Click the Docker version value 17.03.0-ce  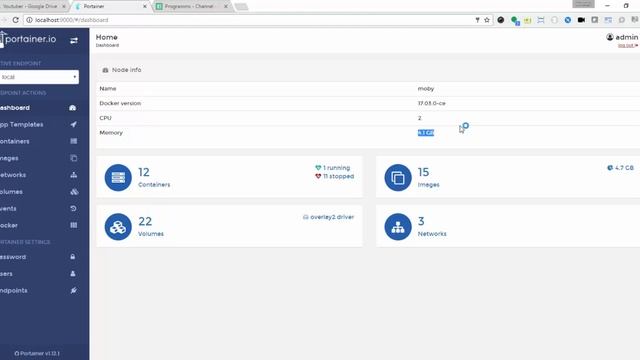[x=431, y=103]
